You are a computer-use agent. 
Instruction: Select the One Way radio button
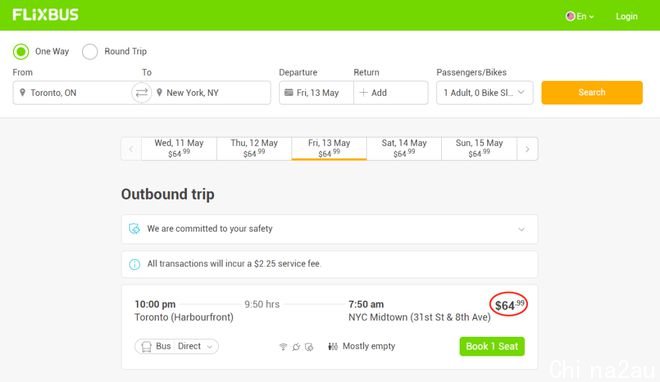coord(21,52)
